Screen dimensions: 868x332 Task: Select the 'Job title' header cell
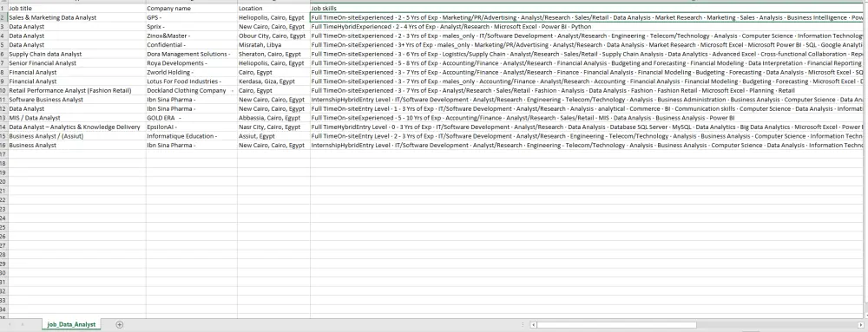click(77, 9)
